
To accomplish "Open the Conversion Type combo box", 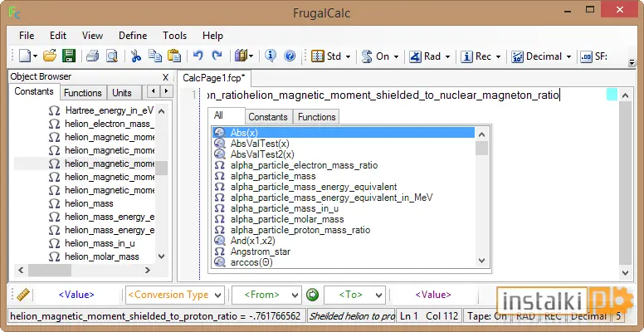I will coord(175,295).
